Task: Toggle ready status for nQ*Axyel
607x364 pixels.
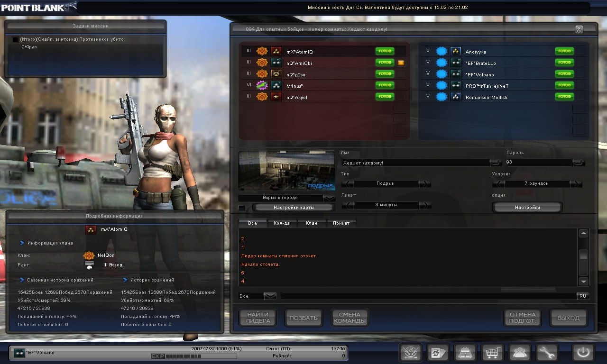Action: [x=385, y=97]
